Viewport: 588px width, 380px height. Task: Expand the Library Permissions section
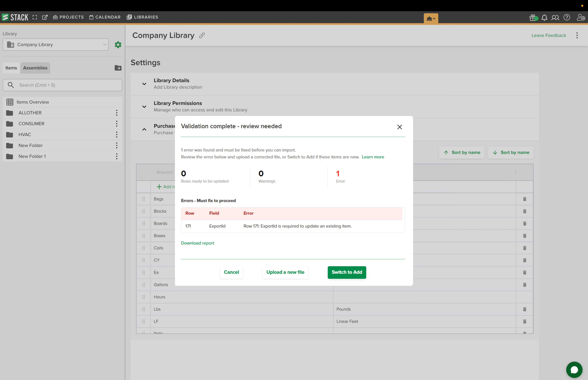click(x=144, y=107)
